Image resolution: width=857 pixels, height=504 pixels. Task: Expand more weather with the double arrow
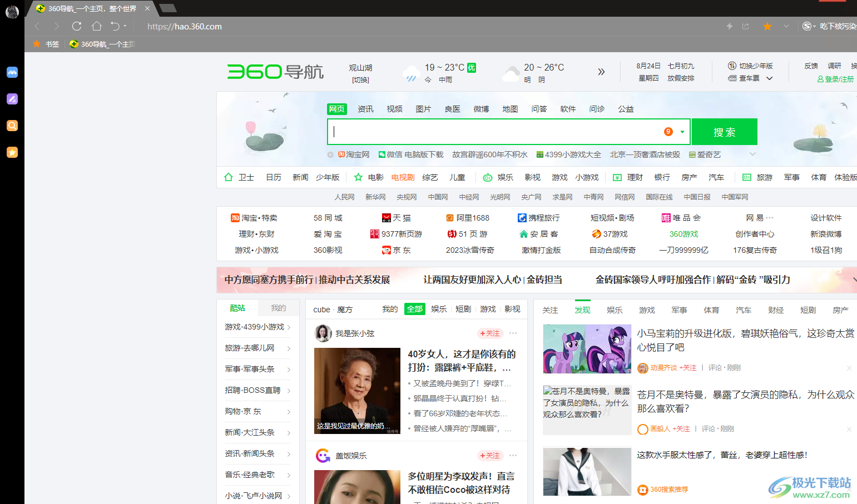601,72
